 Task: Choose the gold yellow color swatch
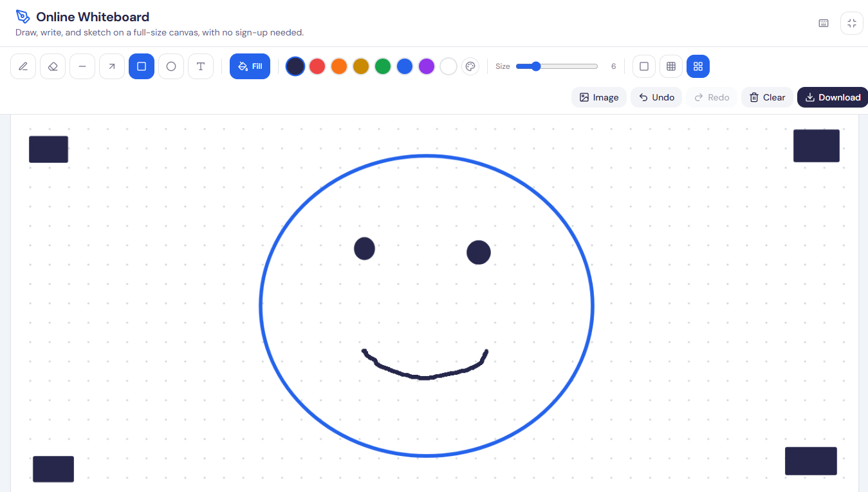tap(361, 66)
